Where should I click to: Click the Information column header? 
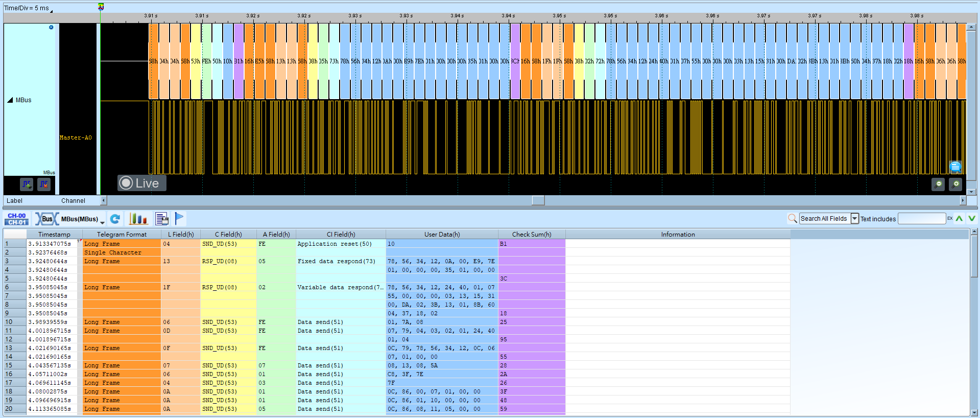678,235
